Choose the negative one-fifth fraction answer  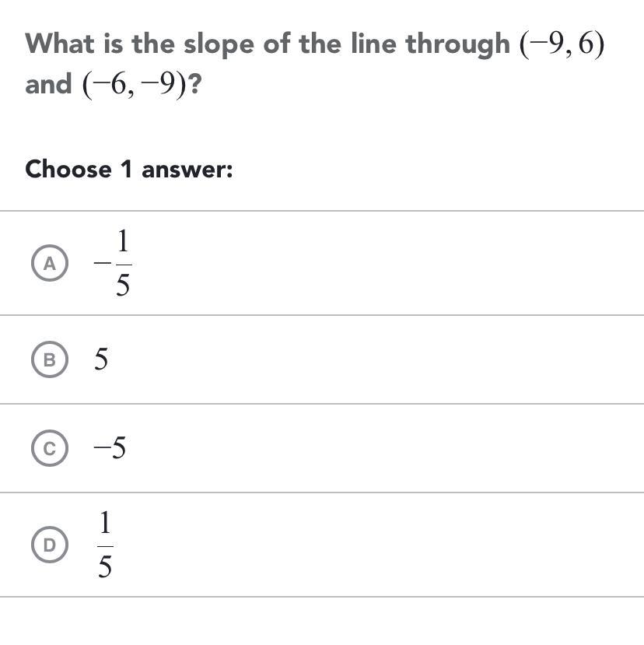click(114, 264)
